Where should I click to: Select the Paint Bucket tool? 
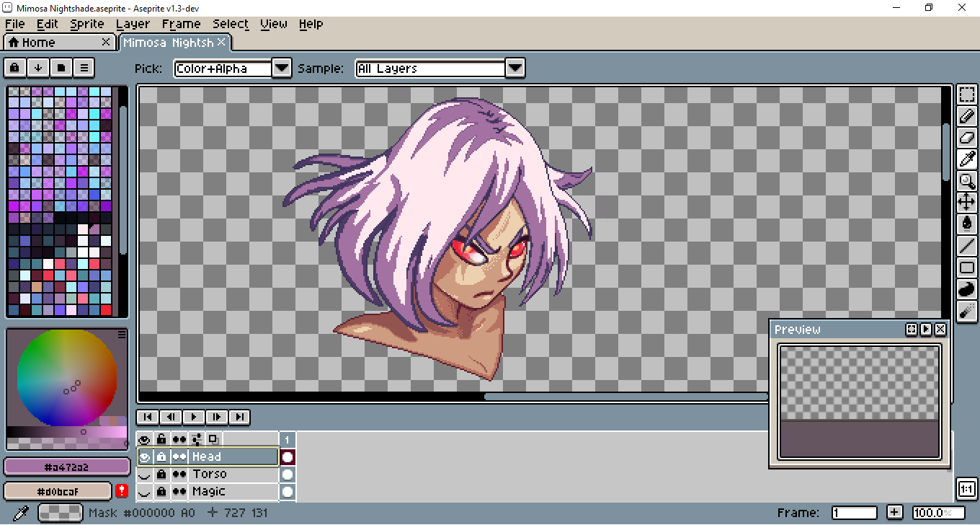point(967,224)
